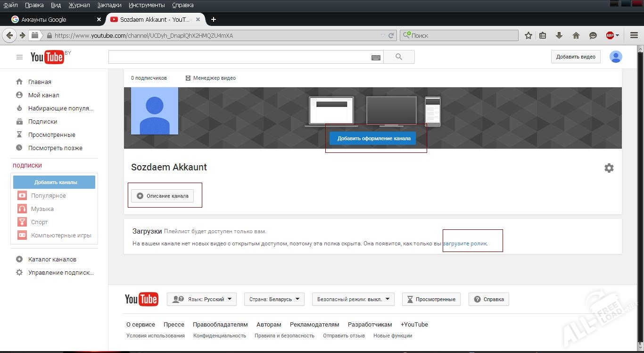This screenshot has width=644, height=353.
Task: Open Adblock Plus extension icon
Action: tap(610, 35)
